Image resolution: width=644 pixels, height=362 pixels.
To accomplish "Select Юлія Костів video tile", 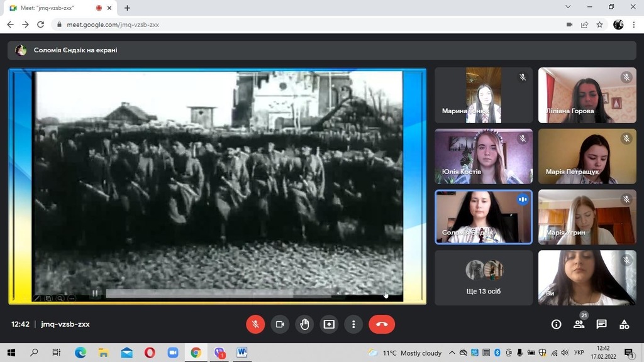I will pos(484,156).
